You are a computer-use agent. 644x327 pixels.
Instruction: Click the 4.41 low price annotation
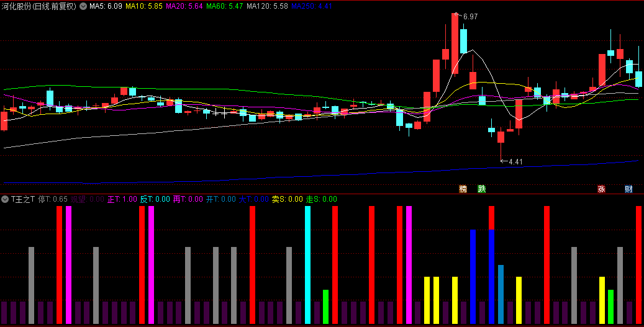515,162
